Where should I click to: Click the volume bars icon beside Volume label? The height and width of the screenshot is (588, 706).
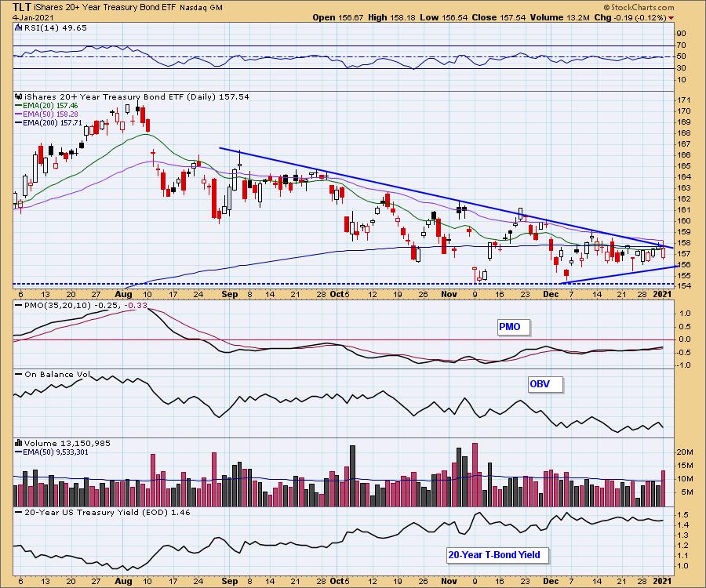coord(19,443)
